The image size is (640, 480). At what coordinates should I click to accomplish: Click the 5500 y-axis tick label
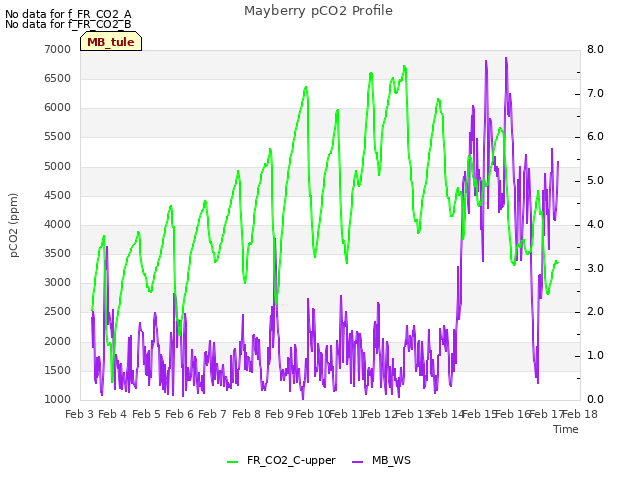(58, 136)
